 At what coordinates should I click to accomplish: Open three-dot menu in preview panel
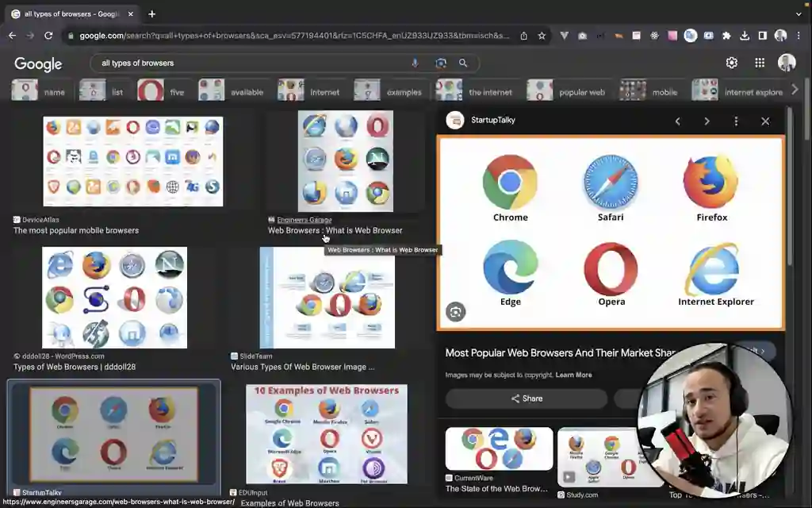pyautogui.click(x=736, y=121)
